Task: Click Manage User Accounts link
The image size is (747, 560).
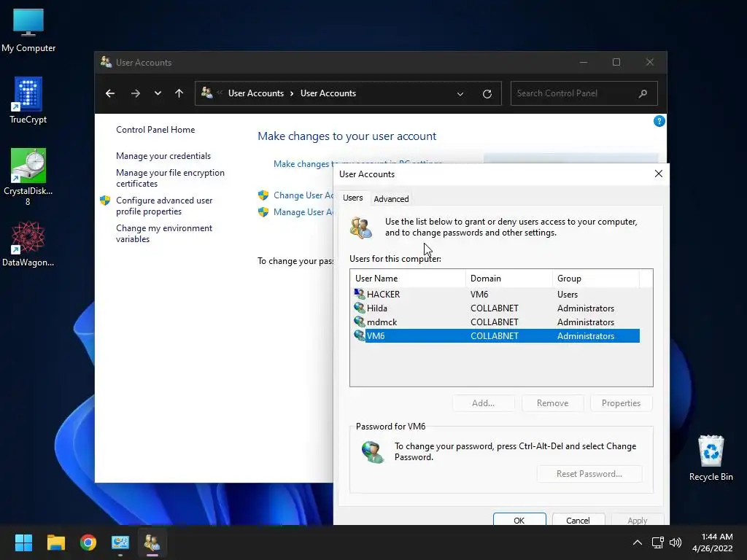Action: 303,212
